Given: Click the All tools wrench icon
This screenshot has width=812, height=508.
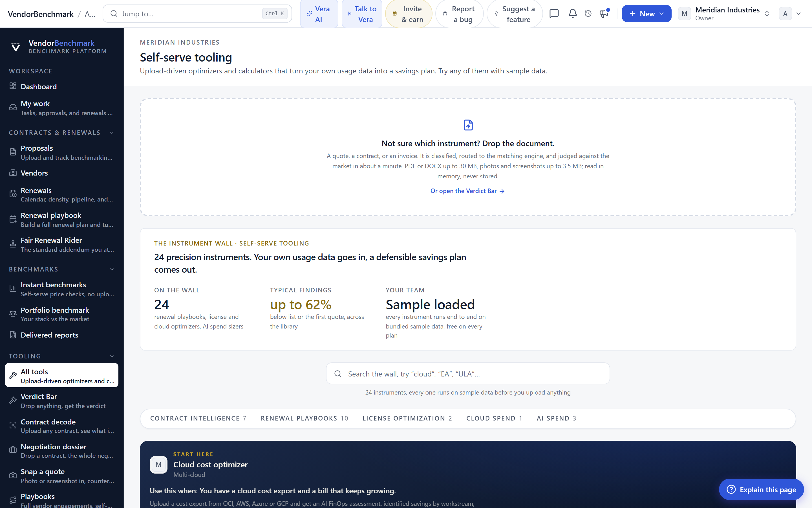Looking at the screenshot, I should [13, 375].
